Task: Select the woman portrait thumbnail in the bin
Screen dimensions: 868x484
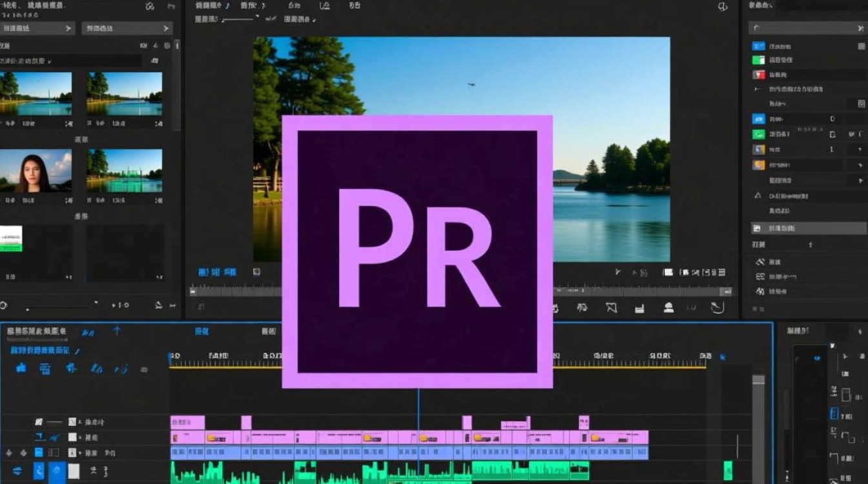Action: click(x=36, y=171)
